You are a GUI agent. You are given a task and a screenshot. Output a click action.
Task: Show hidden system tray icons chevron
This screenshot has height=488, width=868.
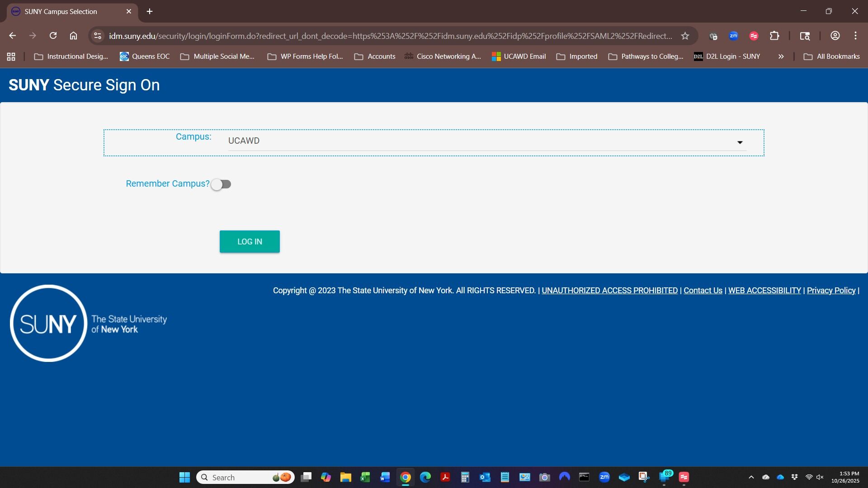point(751,477)
